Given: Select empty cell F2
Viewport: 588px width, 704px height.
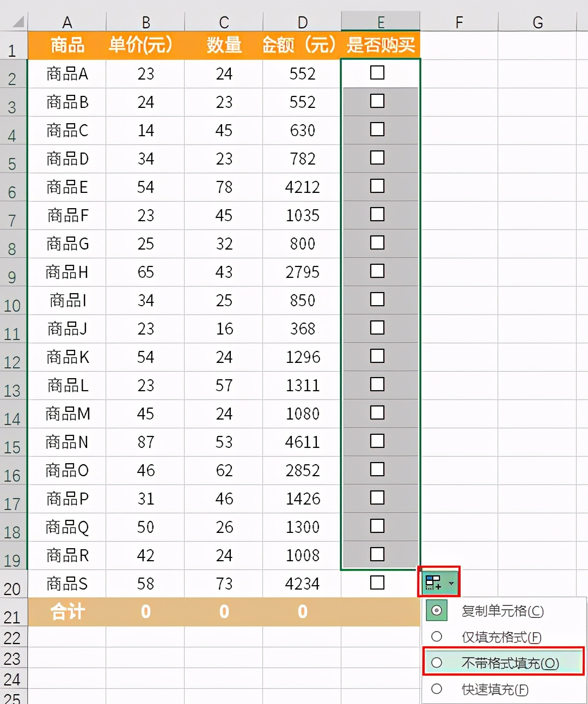Looking at the screenshot, I should [459, 74].
